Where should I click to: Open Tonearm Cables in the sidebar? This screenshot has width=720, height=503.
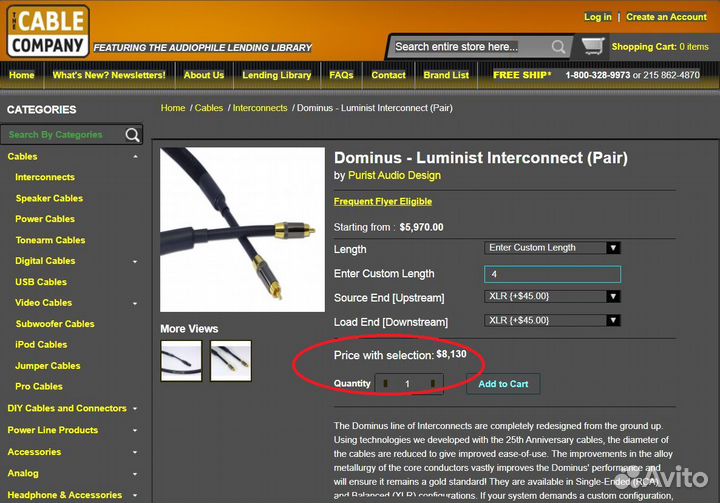click(x=51, y=240)
